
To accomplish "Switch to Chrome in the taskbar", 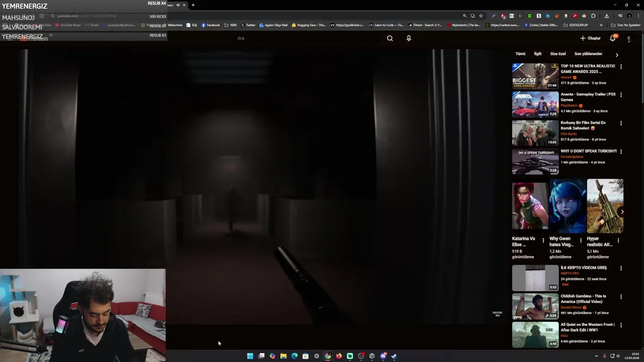I will click(x=328, y=356).
